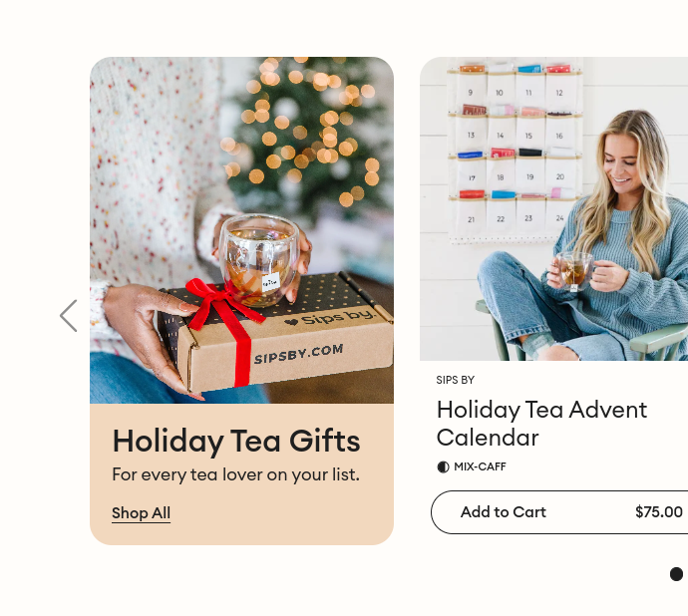Click the SIPS BY brand label

(456, 380)
